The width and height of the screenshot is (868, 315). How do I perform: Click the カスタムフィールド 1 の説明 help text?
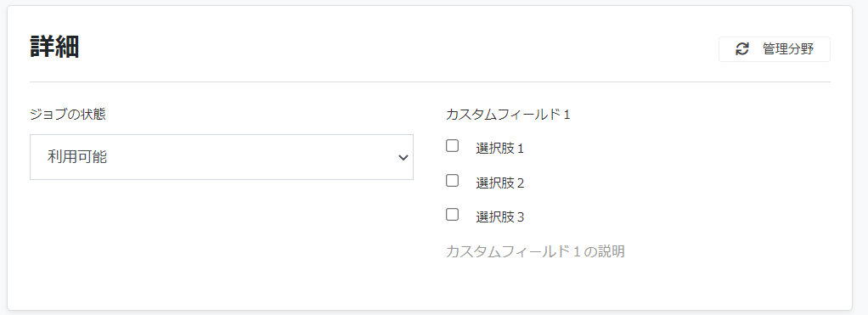click(x=535, y=251)
